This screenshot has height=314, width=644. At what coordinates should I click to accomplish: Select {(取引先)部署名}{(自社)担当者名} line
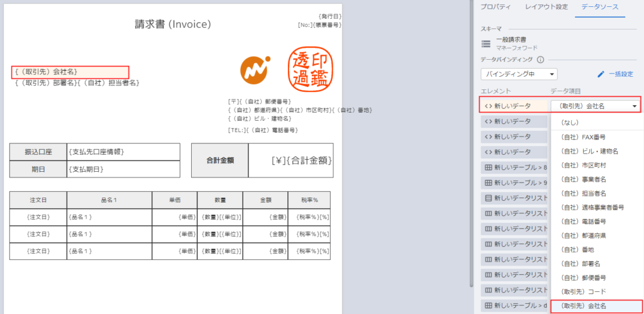[x=77, y=82]
